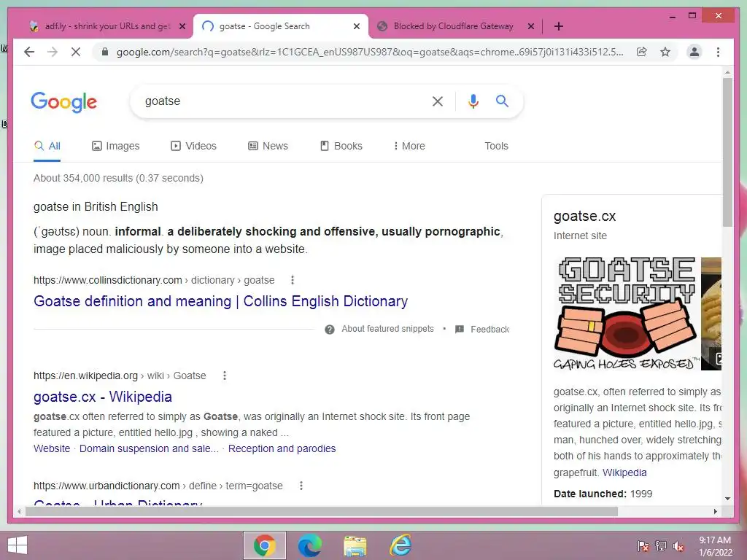This screenshot has height=560, width=747.
Task: Switch to Blocked by Cloudflare Gateway tab
Action: pos(454,26)
